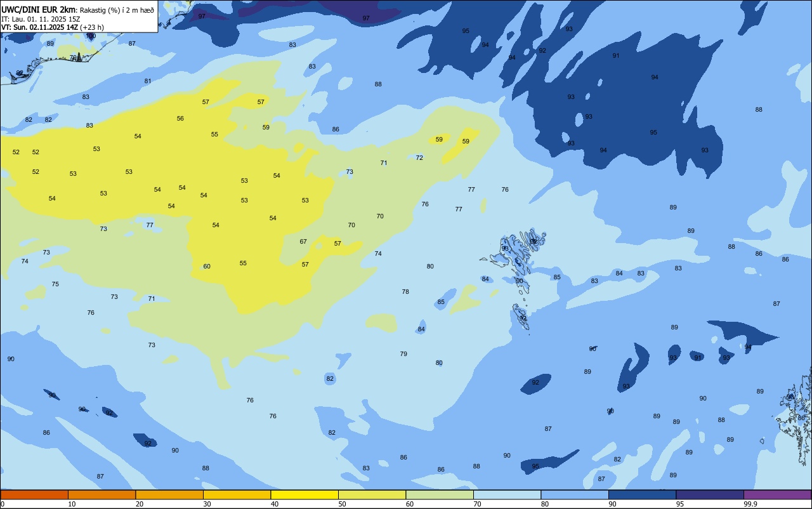The image size is (812, 509).
Task: Click the 0–10 dark orange legend swatch
Action: click(34, 494)
